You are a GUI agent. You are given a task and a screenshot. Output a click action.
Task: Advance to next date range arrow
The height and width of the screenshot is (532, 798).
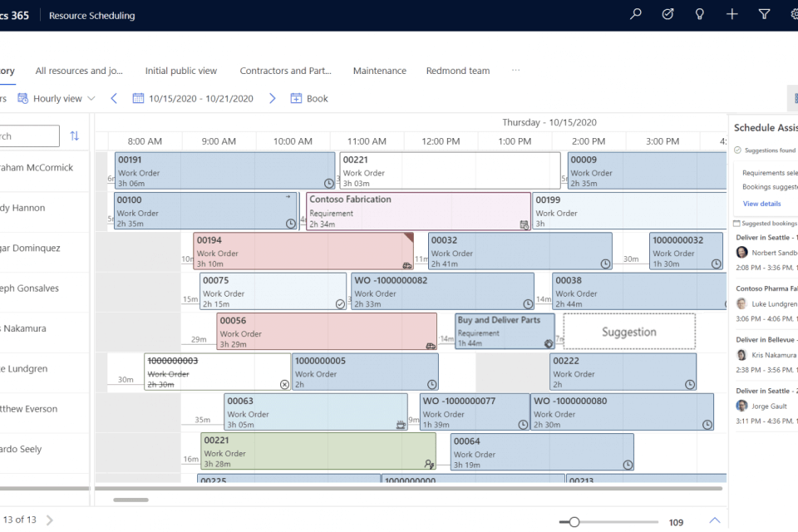(x=272, y=98)
